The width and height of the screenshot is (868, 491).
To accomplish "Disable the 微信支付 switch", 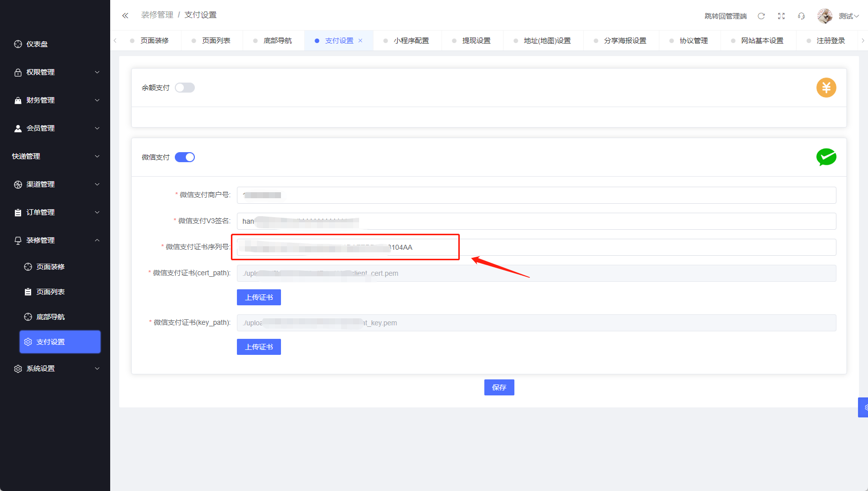I will 184,157.
